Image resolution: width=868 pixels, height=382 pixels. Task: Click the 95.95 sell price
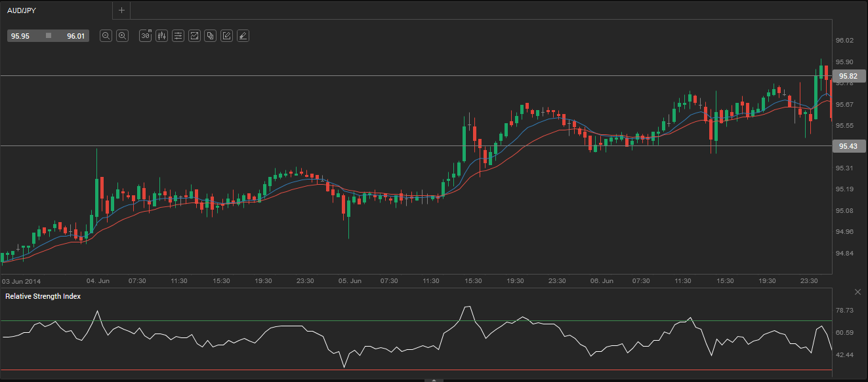click(20, 36)
